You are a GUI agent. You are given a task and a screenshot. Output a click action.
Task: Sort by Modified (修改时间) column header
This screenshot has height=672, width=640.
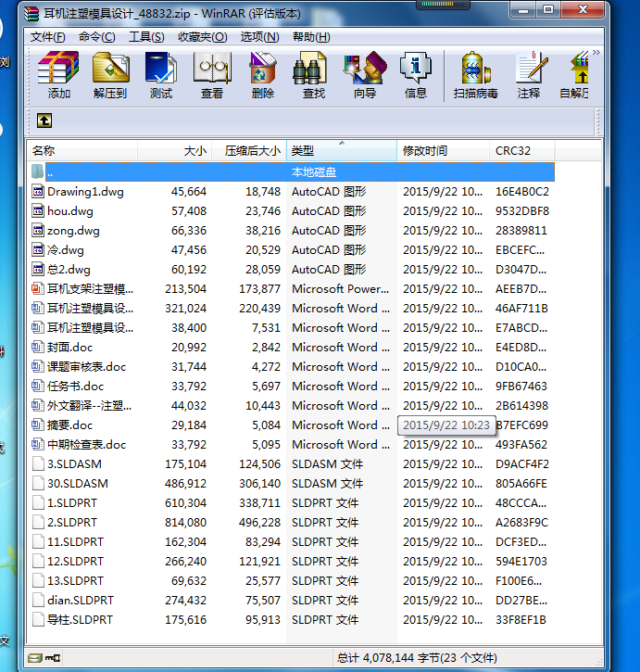444,151
